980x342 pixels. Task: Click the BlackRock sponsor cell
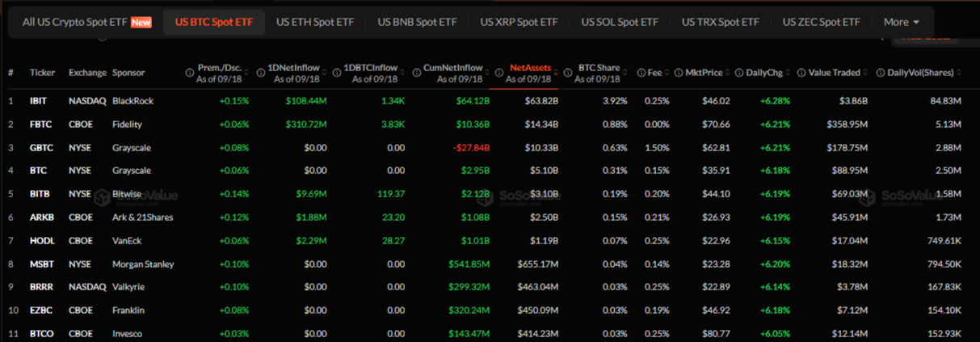[133, 101]
